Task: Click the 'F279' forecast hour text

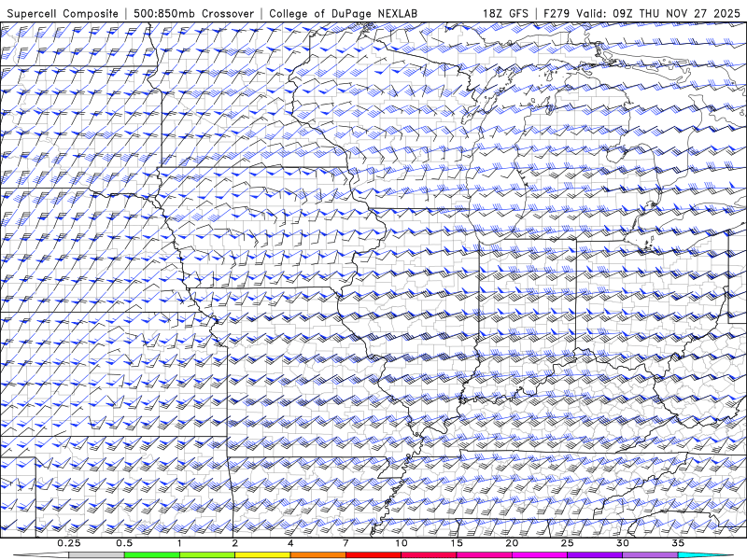Action: (557, 13)
